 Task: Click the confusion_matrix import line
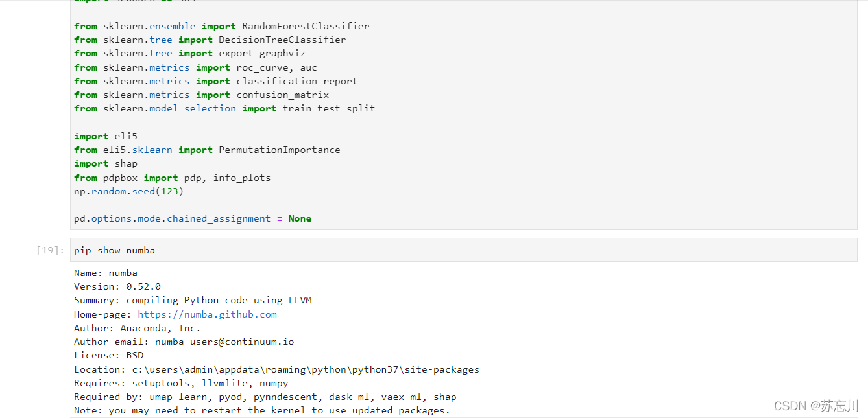(201, 95)
